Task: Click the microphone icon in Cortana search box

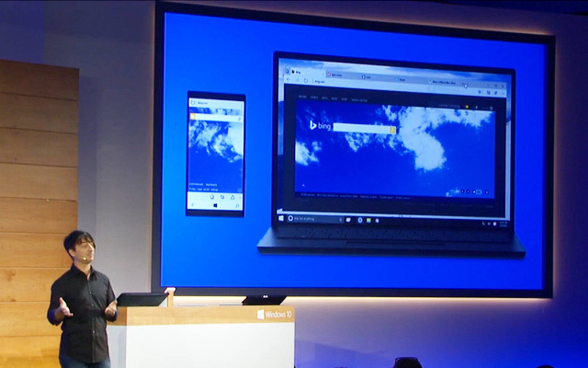Action: [340, 220]
